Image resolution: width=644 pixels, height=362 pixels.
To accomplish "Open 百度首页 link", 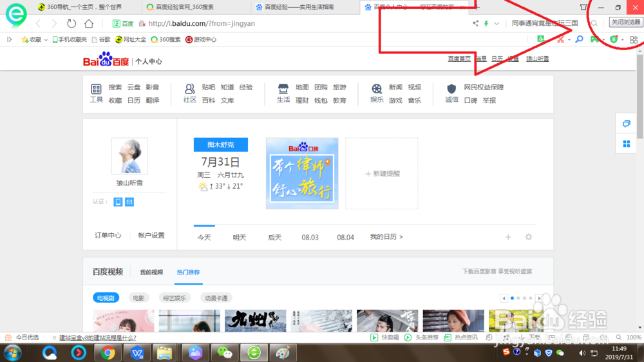I will pyautogui.click(x=459, y=59).
